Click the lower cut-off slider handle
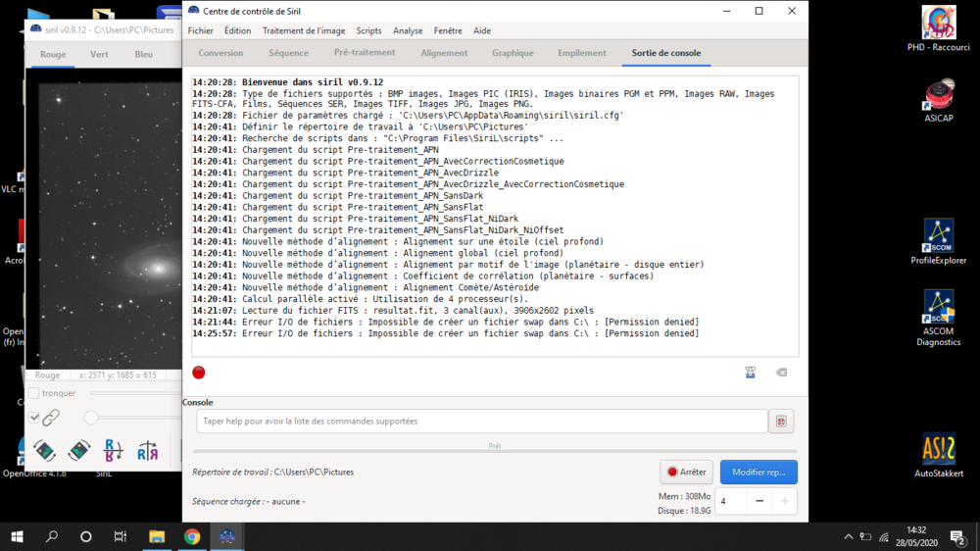Screen dimensions: 980x551 (x=91, y=417)
